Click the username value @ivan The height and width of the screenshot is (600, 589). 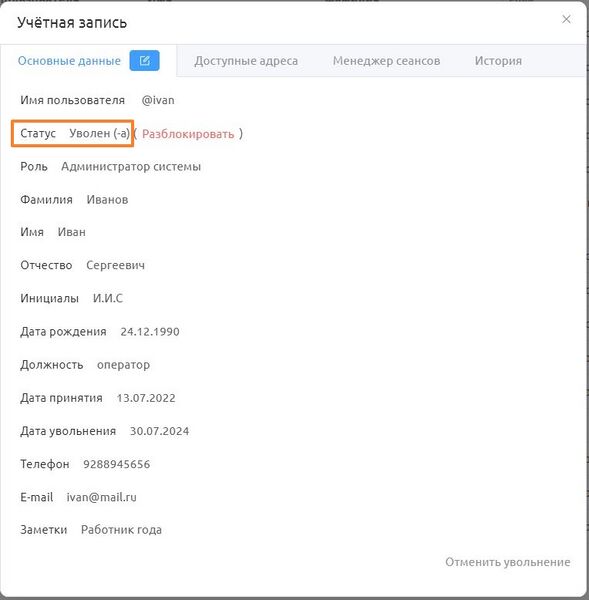point(158,100)
